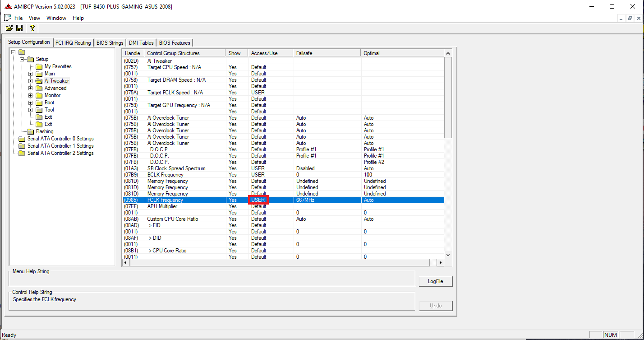This screenshot has width=644, height=340.
Task: Select the 'SB Clock Spread Spectrum' row
Action: point(284,168)
